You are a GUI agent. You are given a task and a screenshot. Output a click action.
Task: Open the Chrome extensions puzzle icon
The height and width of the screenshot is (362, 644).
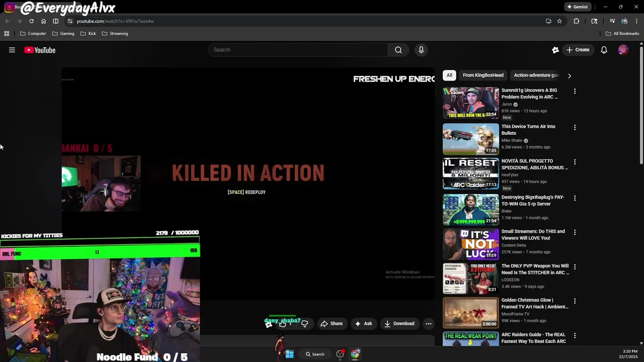click(576, 21)
